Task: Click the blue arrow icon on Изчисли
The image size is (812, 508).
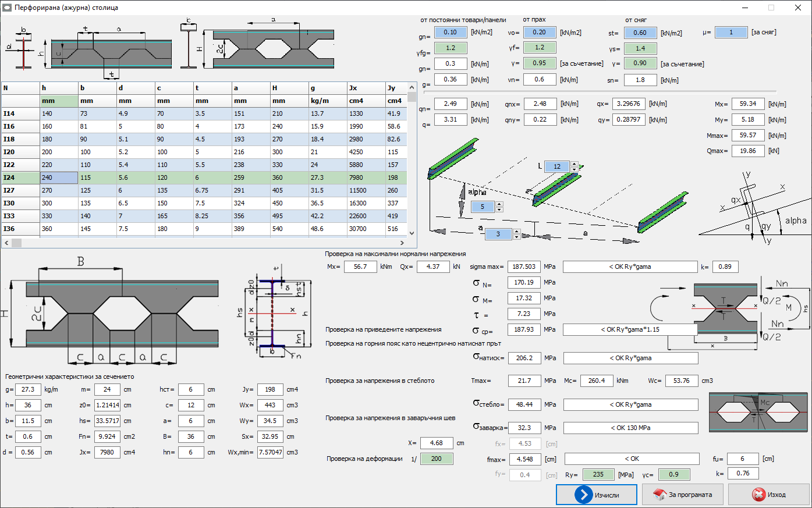Action: click(x=583, y=495)
